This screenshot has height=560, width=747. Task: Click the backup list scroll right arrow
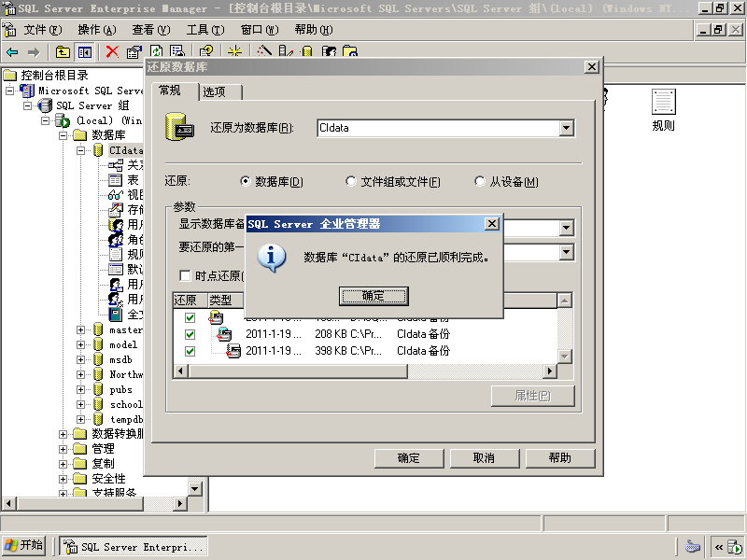pos(550,371)
